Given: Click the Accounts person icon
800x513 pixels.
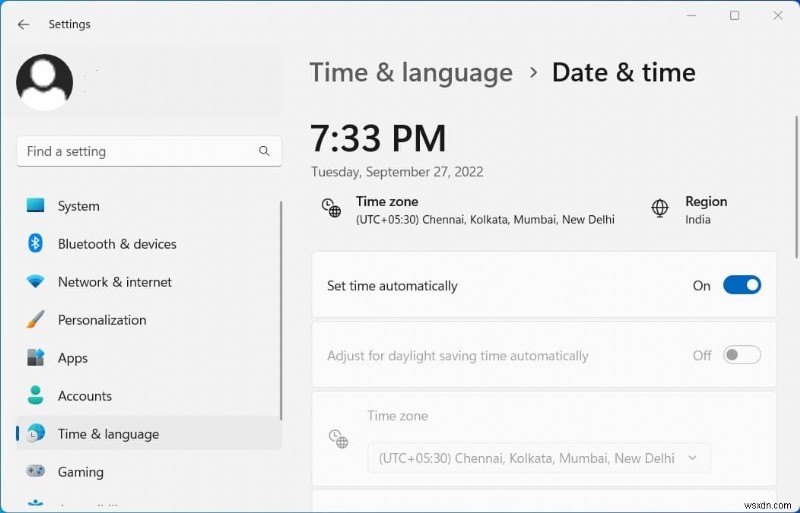Looking at the screenshot, I should pos(36,396).
